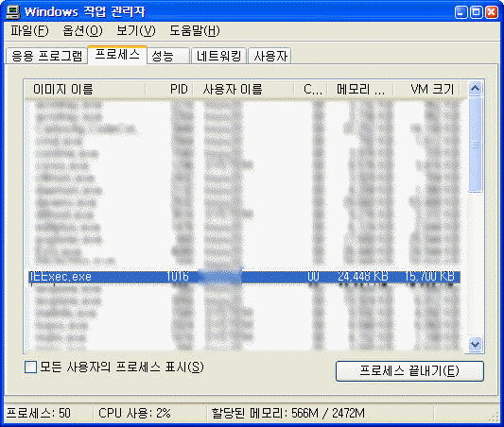Switch to the 네트워킹 tab
The height and width of the screenshot is (427, 504).
(x=218, y=56)
